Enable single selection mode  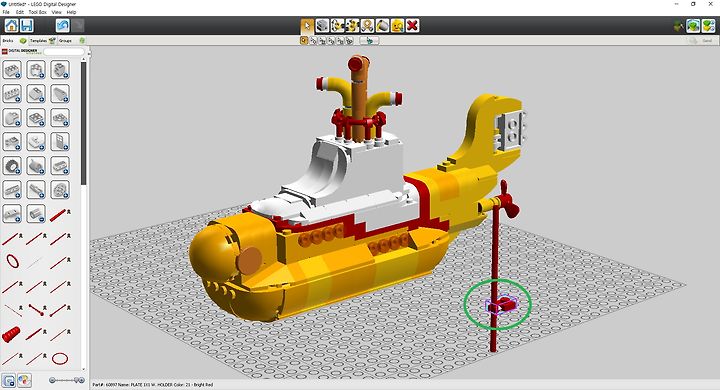pos(304,40)
